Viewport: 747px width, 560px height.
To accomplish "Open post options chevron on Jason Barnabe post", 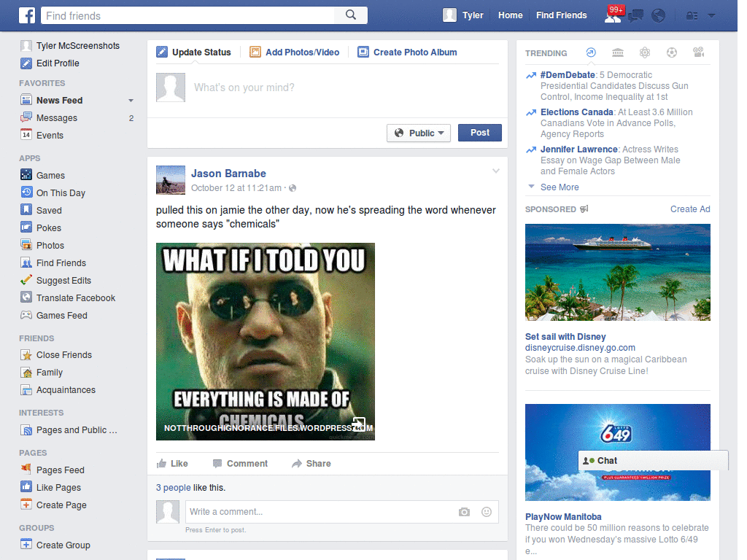I will pyautogui.click(x=496, y=171).
